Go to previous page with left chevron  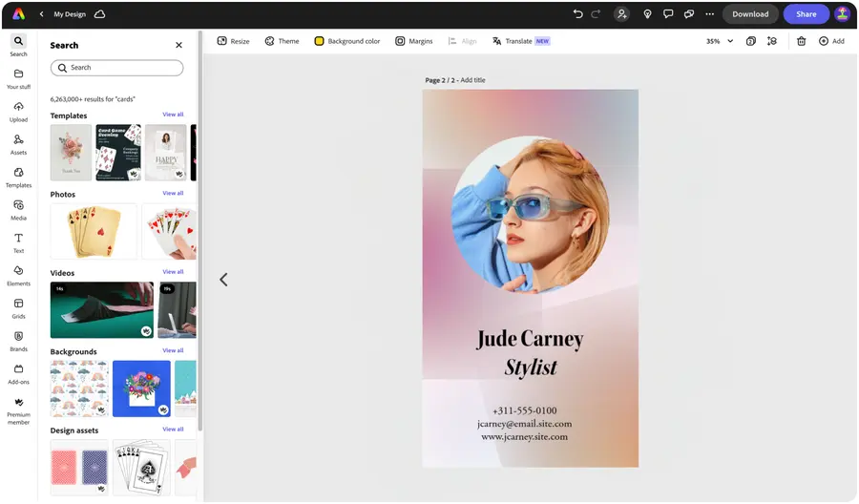[223, 280]
